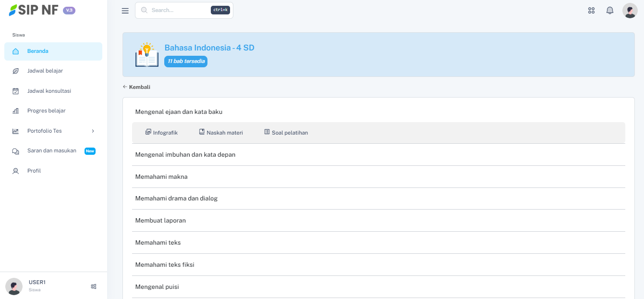
Task: Open the apps grid icon
Action: (591, 11)
